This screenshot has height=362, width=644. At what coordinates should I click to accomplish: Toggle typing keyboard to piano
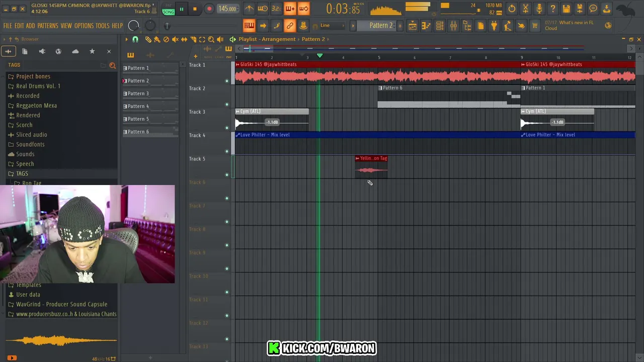[249, 26]
